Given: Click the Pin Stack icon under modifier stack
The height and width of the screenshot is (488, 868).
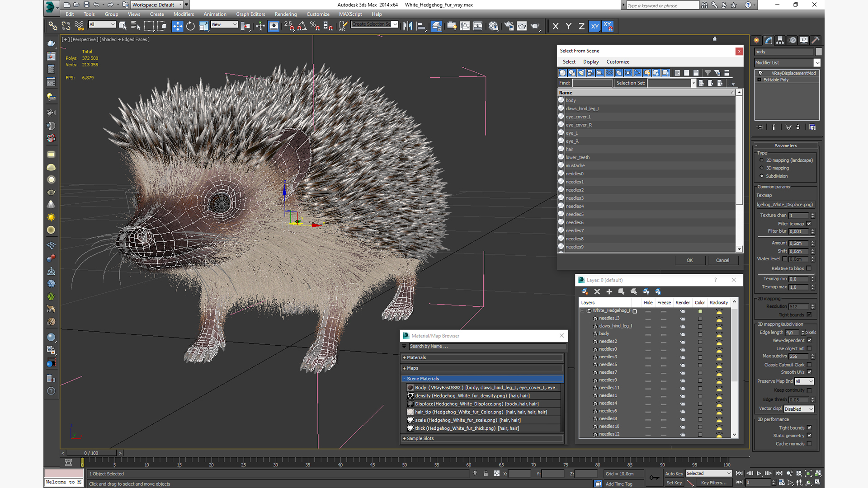Looking at the screenshot, I should (759, 127).
